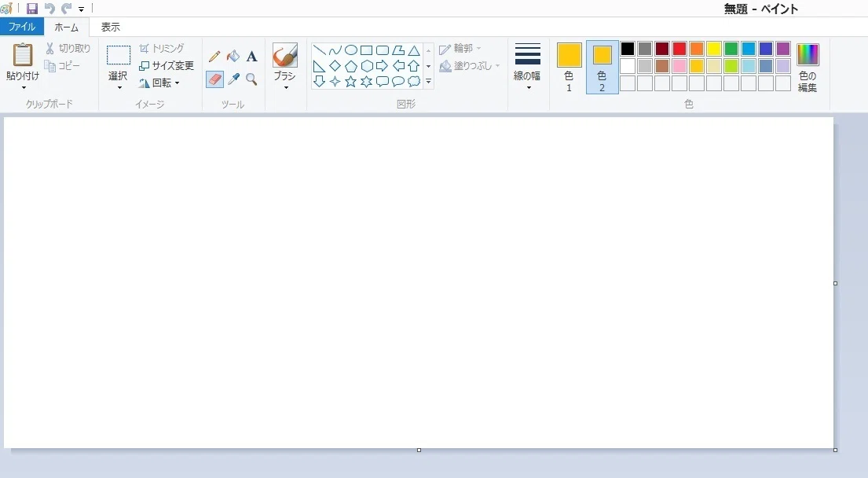The height and width of the screenshot is (478, 868).
Task: Pick the yellow color swatch
Action: coord(713,49)
